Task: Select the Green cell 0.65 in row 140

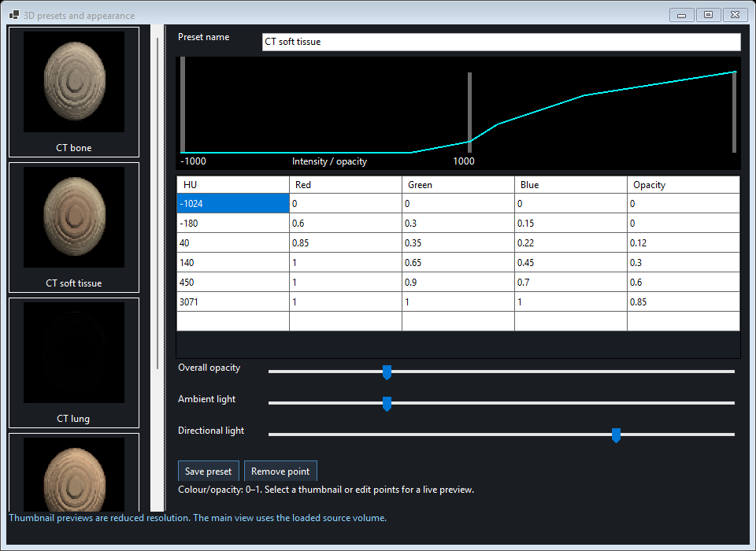Action: [458, 263]
